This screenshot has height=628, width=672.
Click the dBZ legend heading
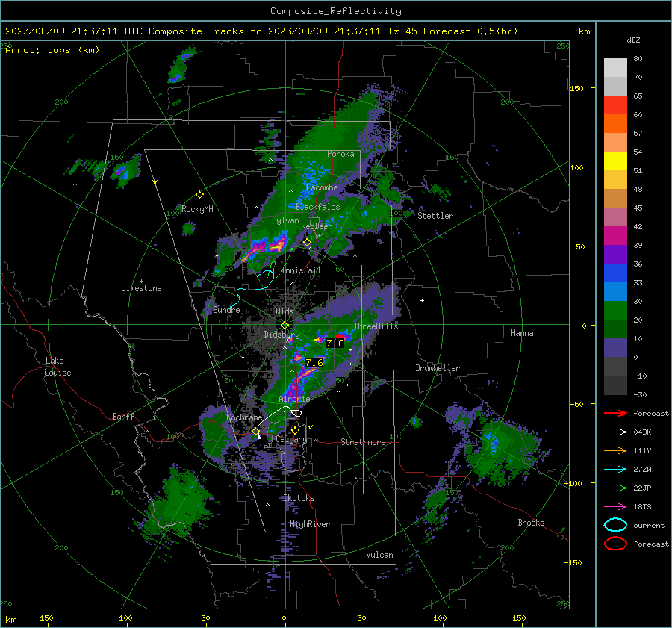[x=633, y=40]
